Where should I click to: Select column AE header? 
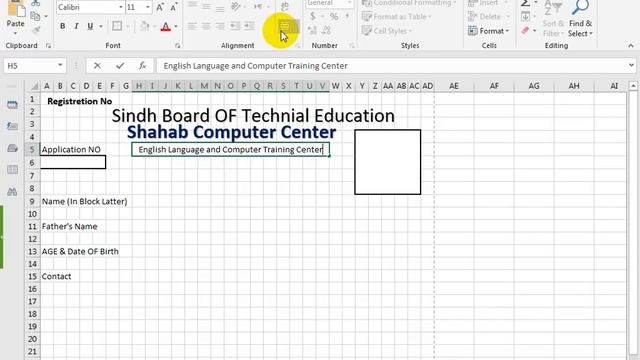click(x=454, y=86)
